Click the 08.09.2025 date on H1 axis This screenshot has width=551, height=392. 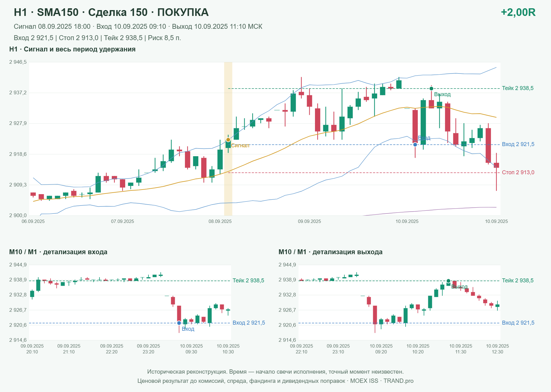(x=220, y=221)
